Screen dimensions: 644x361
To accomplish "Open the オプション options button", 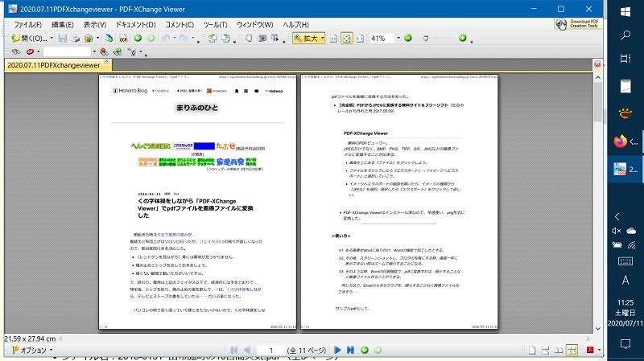I will pos(32,350).
